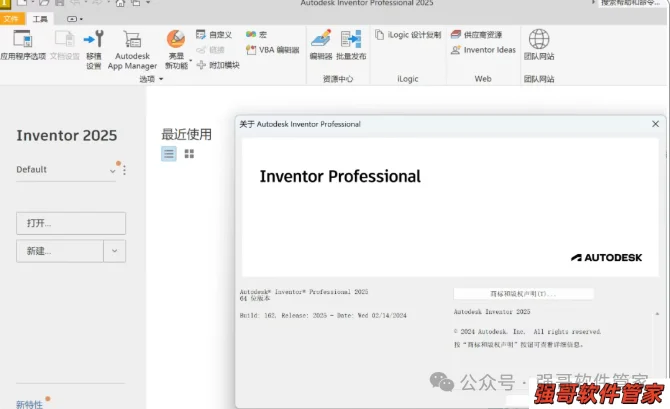Screen dimensions: 670x409
Task: Click the Redo arrow in quick access toolbar
Action: tap(97, 3)
